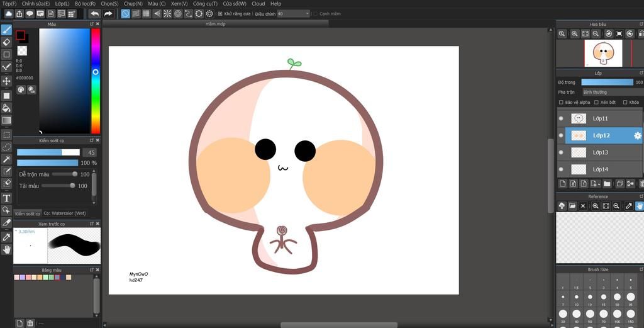The image size is (644, 328).
Task: Detach the Kiểm soát cọ panel
Action: [x=92, y=140]
